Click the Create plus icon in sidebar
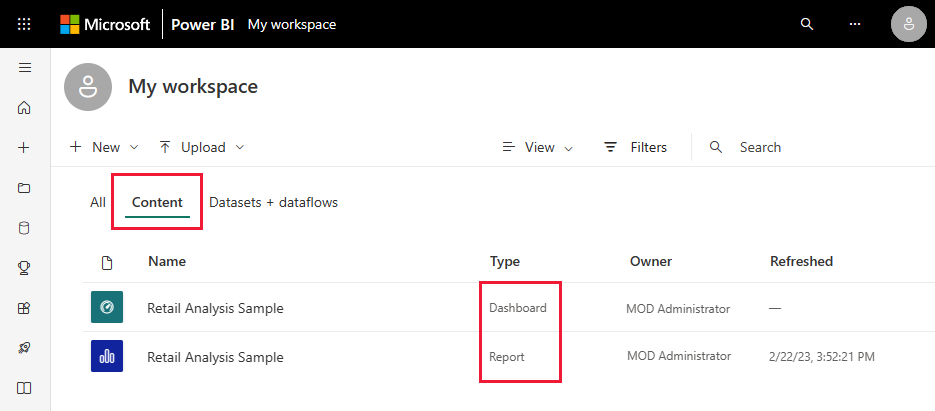This screenshot has height=411, width=935. tap(24, 148)
